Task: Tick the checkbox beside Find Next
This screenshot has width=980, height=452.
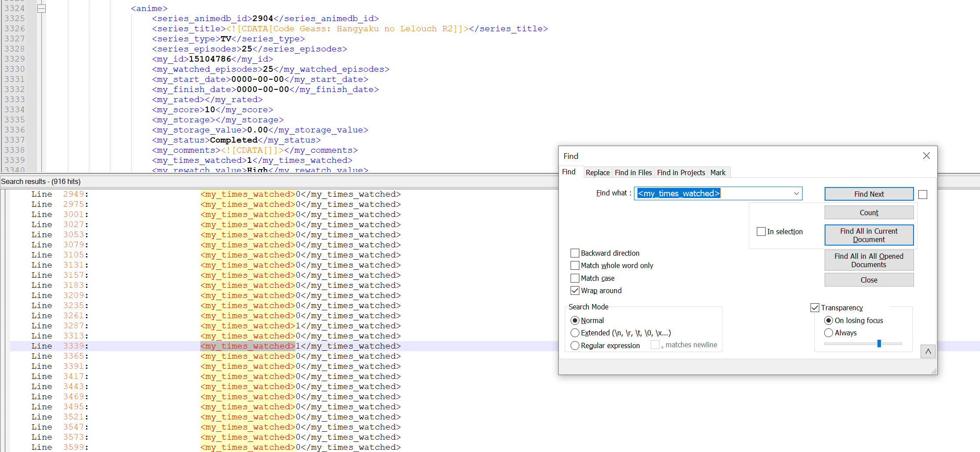Action: pos(923,195)
